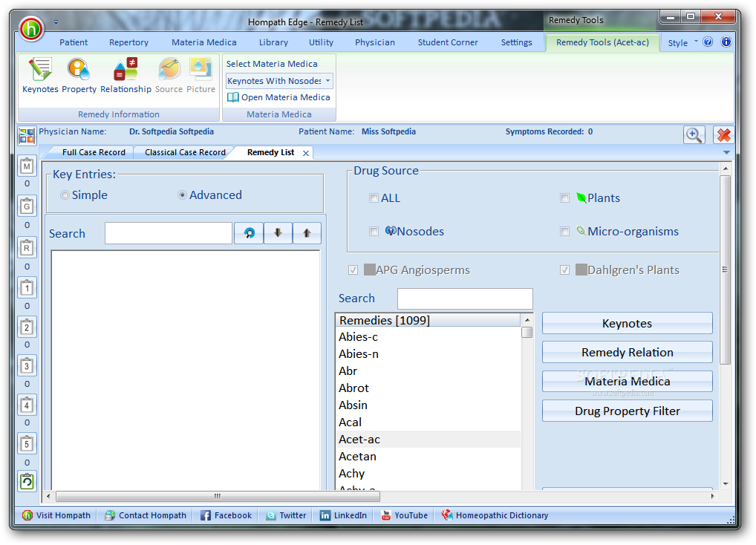Click Open Materia Medica

click(278, 97)
